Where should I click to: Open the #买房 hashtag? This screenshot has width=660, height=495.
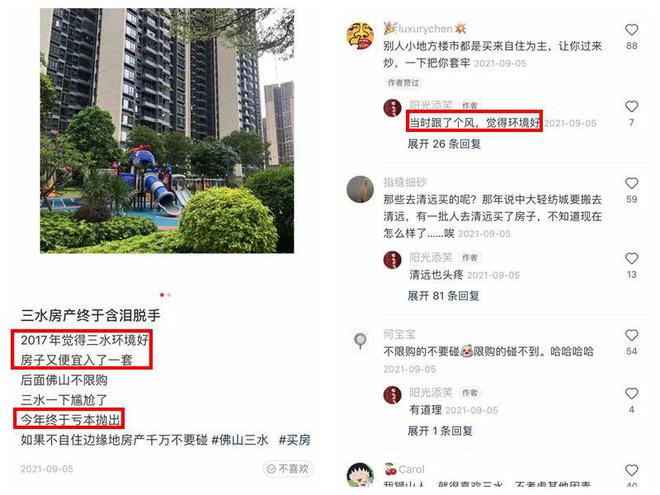pos(295,440)
